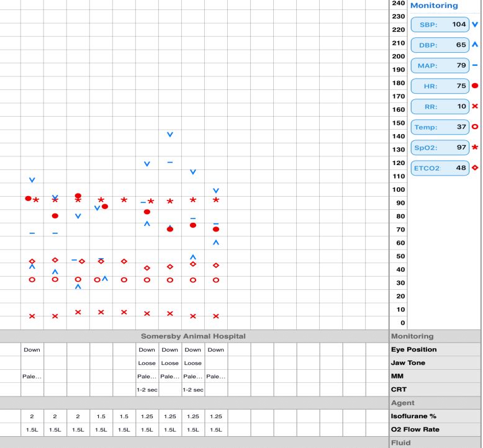Choose the red asterisk SpO2 legend symbol

tap(475, 147)
